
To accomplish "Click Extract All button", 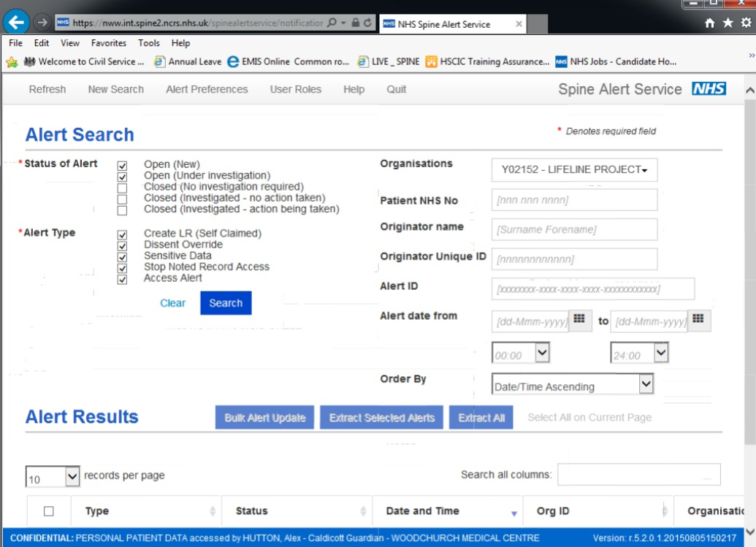I will click(x=481, y=417).
